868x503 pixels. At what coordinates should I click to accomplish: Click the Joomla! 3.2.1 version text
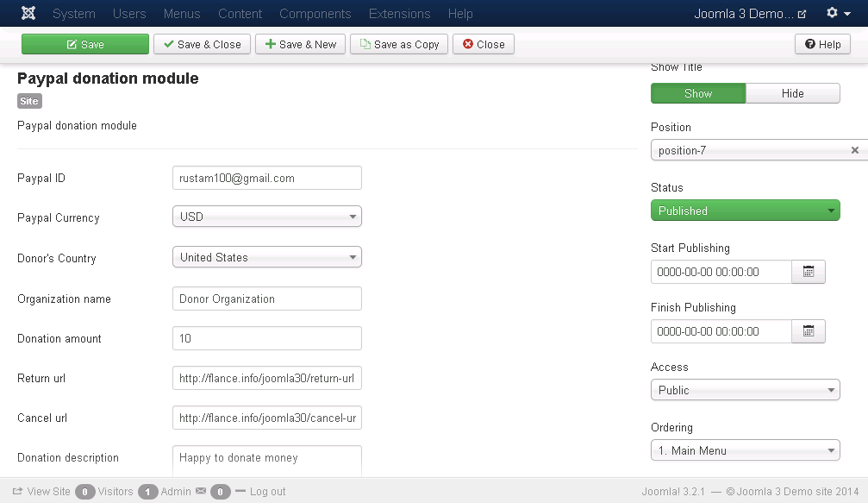click(x=673, y=492)
